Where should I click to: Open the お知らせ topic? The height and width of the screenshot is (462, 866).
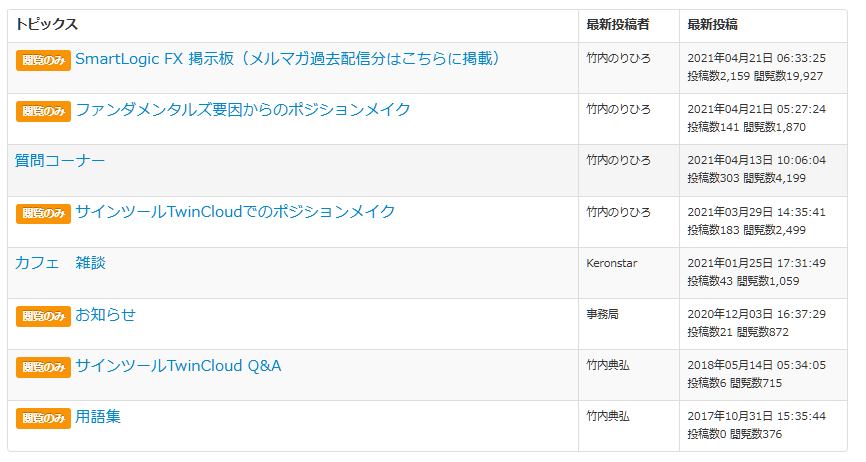(x=105, y=315)
